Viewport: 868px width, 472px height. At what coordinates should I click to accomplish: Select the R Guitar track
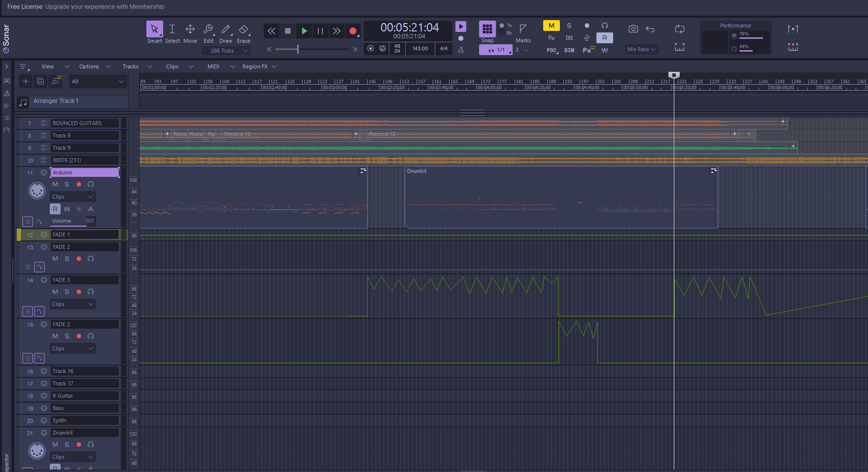pos(85,396)
